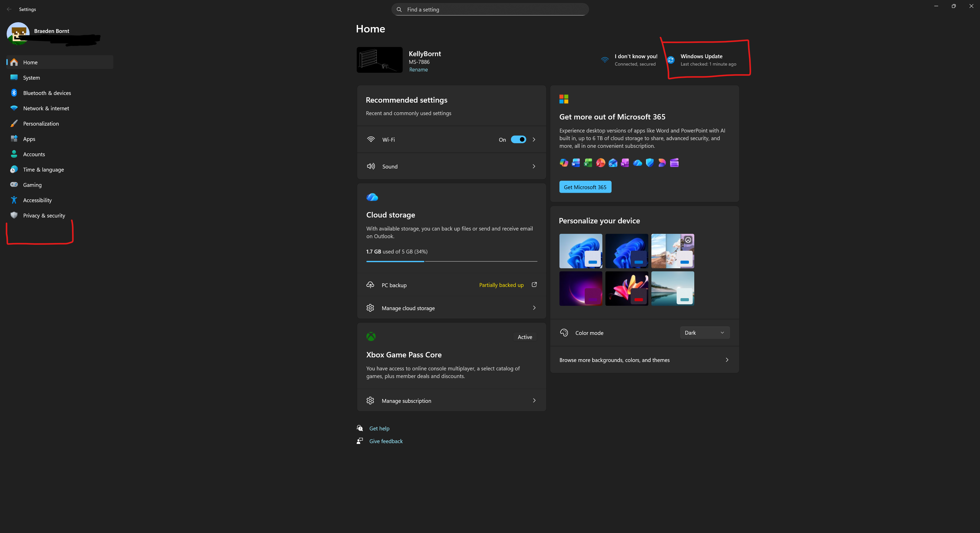Click the Xbox logo icon

[x=371, y=336]
